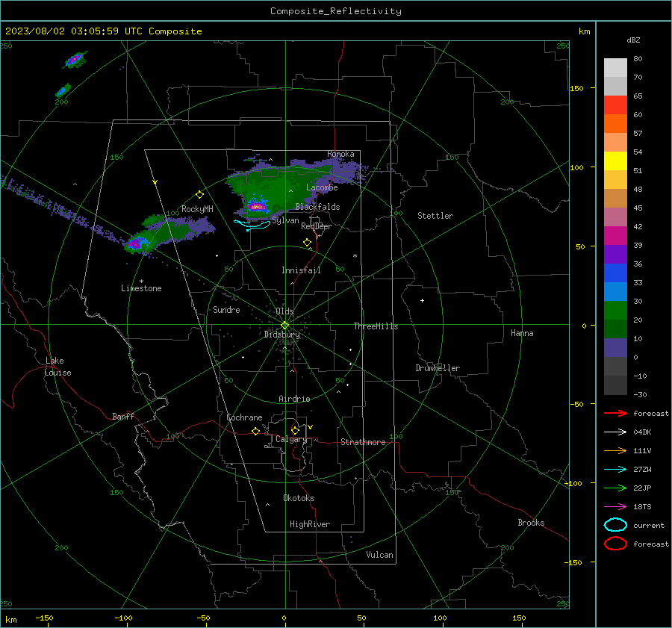Click the magenta 42-39 dBZ color swatch
The image size is (672, 628).
tap(615, 235)
